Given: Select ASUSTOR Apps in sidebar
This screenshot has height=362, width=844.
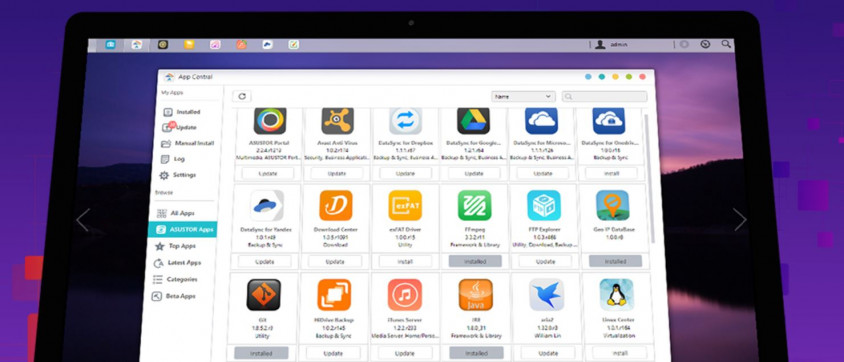Looking at the screenshot, I should 182,230.
